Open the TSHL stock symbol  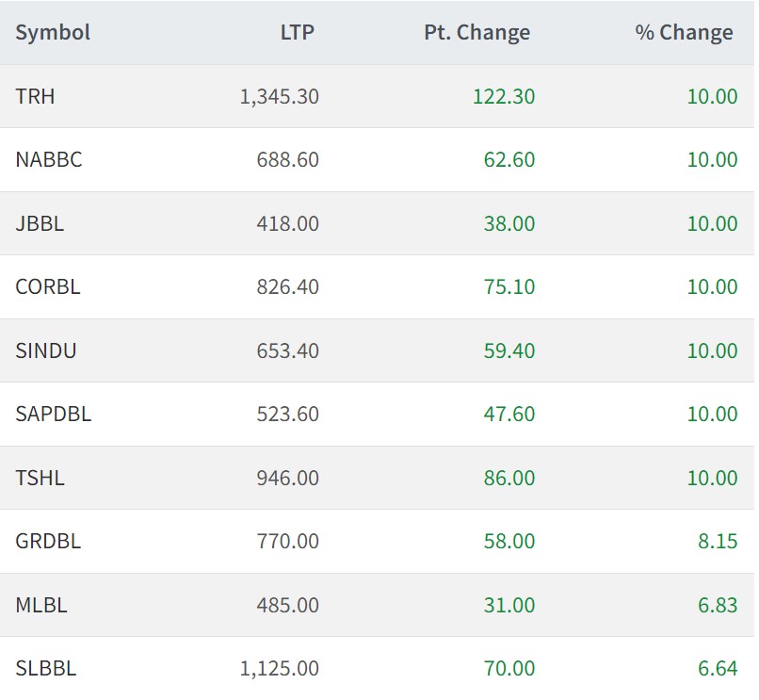click(40, 478)
